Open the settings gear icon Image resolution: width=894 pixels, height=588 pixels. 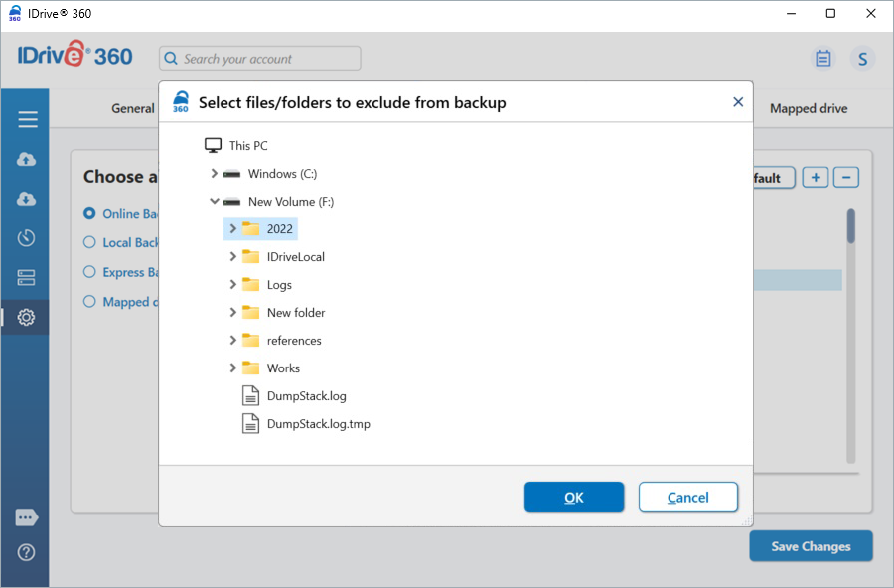(27, 318)
